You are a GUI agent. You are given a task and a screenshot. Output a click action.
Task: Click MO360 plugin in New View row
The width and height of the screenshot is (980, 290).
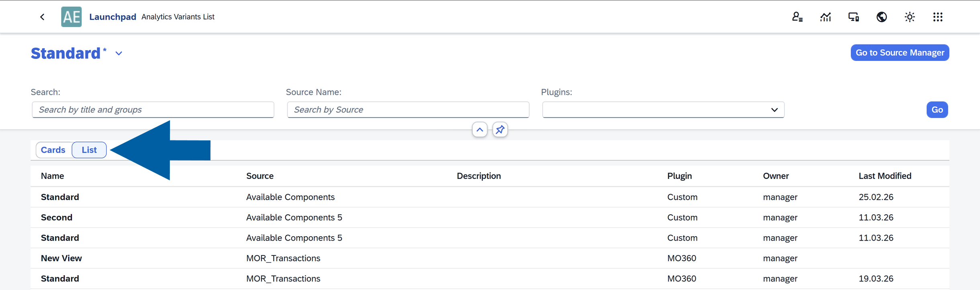(x=682, y=258)
